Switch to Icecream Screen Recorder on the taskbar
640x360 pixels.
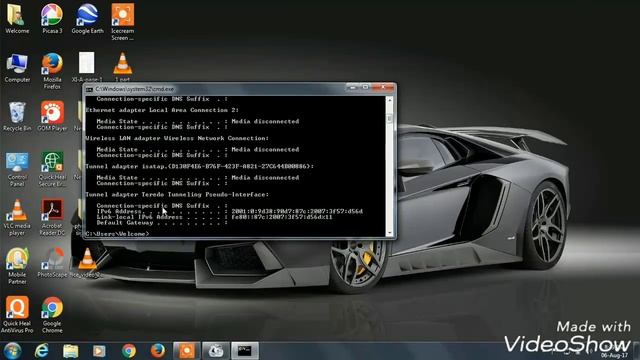coord(187,351)
